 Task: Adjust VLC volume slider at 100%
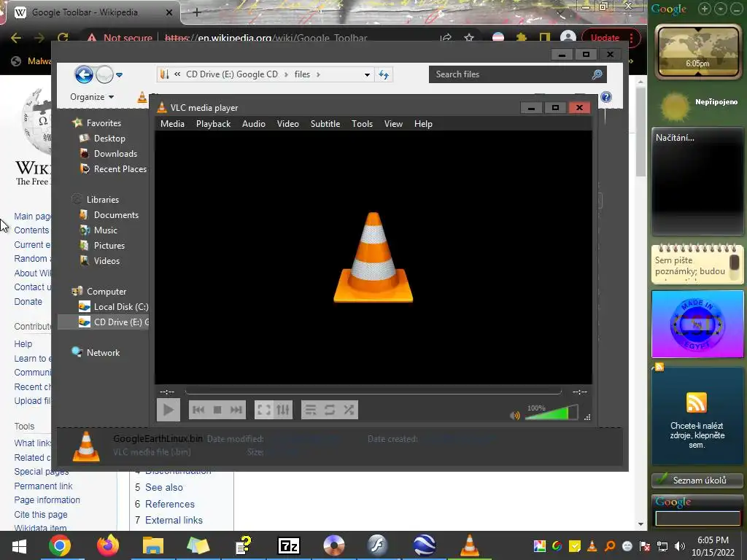click(x=551, y=413)
